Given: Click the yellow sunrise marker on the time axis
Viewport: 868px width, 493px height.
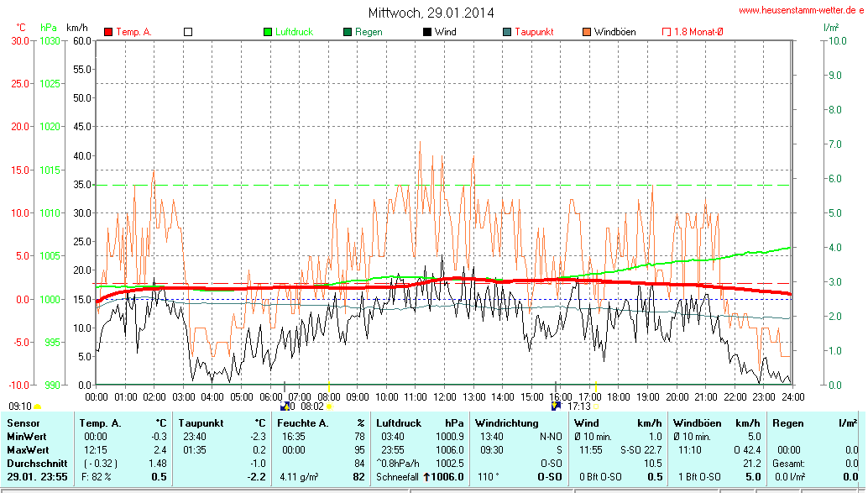Looking at the screenshot, I should coord(329,386).
